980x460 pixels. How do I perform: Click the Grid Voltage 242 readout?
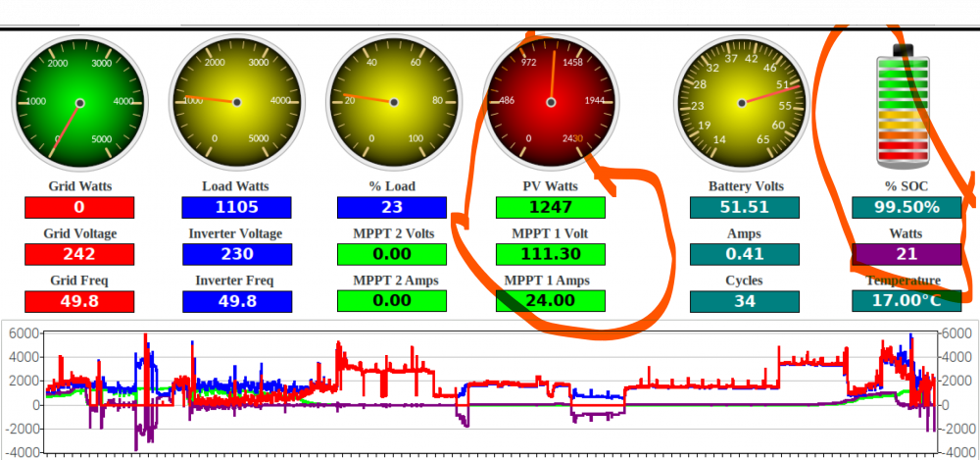[x=79, y=254]
